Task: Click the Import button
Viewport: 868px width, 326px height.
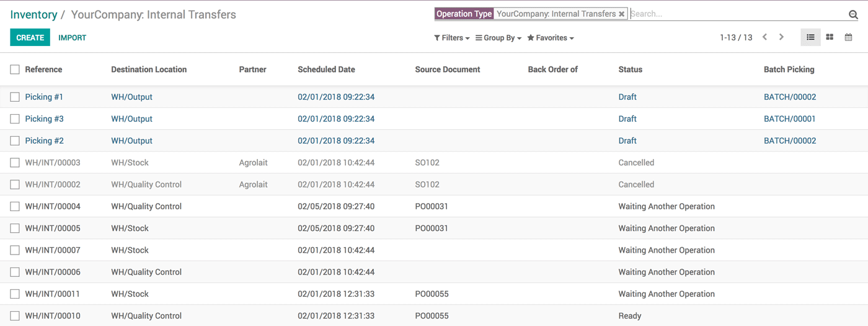Action: (72, 38)
